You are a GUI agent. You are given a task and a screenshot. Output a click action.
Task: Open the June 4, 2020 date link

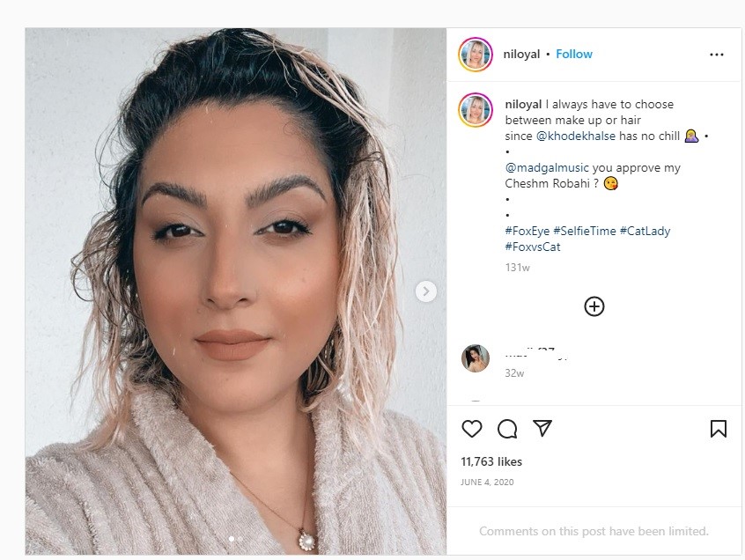[x=487, y=483]
